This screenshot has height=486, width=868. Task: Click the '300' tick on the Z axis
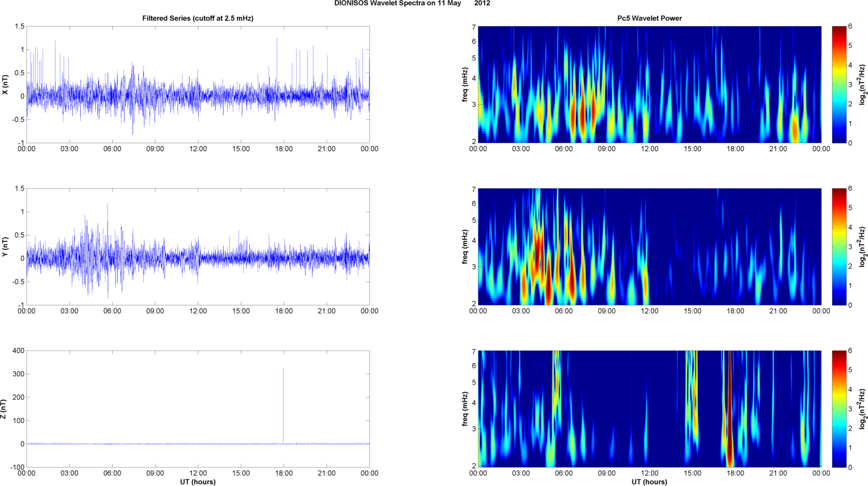click(18, 374)
